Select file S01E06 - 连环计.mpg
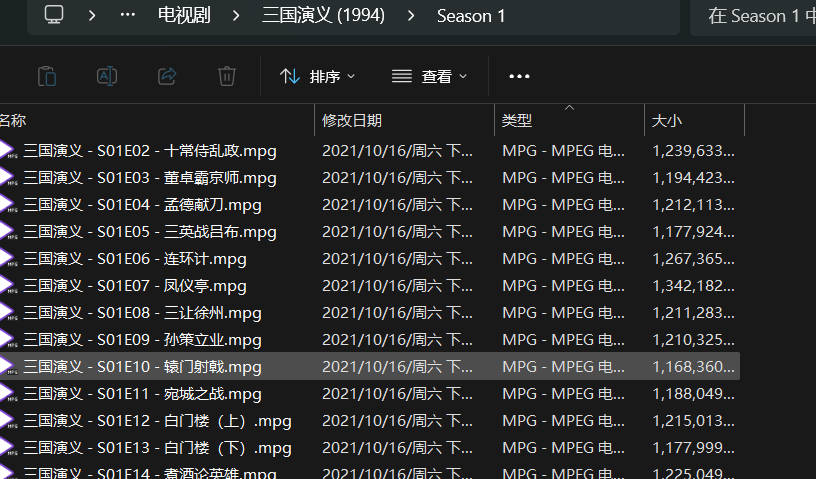 tap(135, 259)
